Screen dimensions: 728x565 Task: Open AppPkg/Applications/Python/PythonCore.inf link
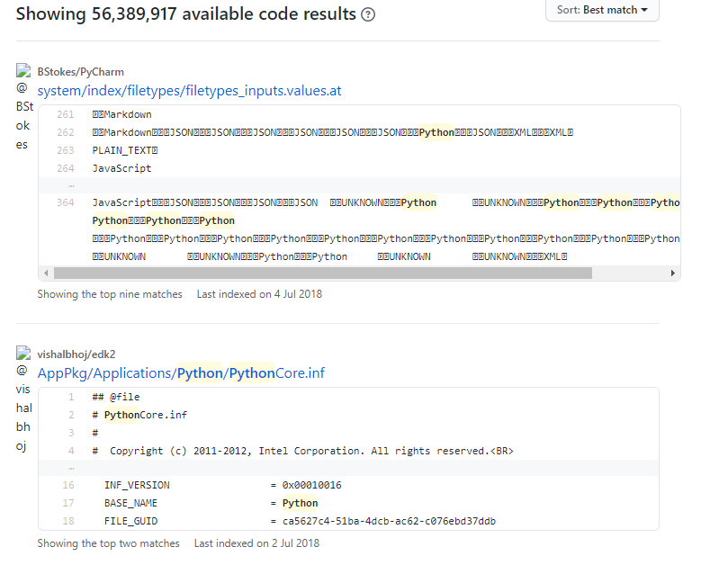[x=181, y=373]
